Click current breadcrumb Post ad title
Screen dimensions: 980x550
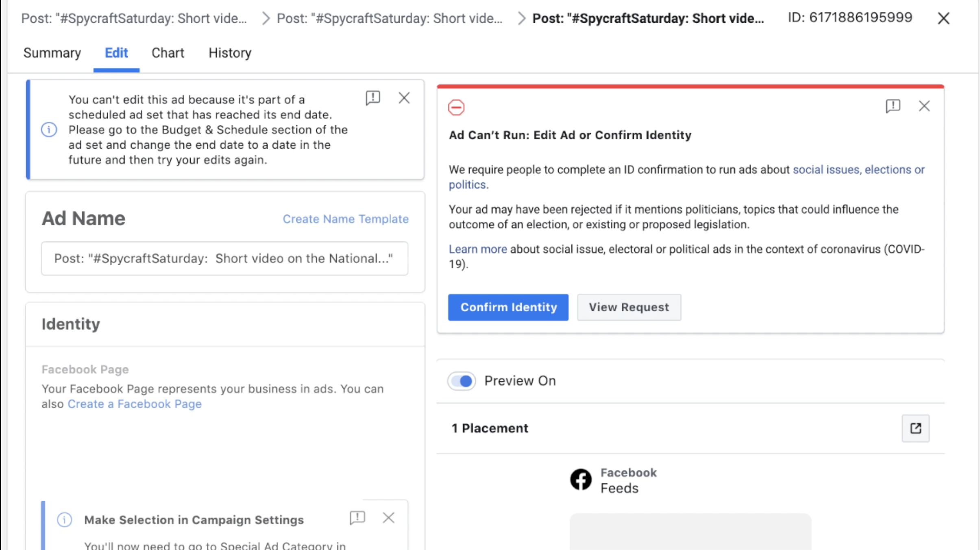(648, 18)
